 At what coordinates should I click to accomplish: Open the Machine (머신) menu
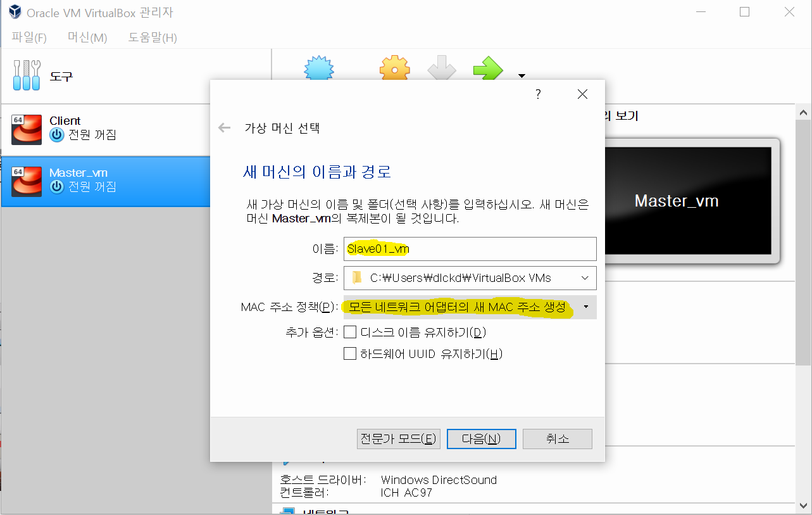87,37
